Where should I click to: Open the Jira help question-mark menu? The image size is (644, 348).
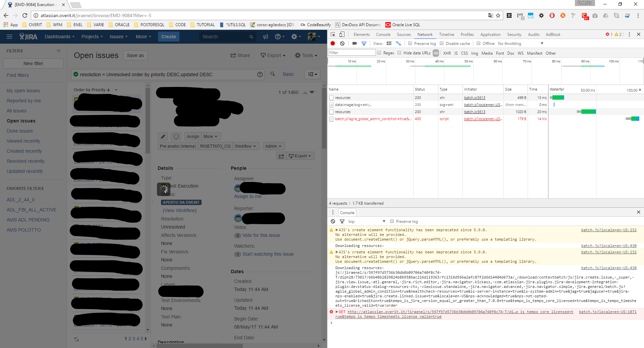pyautogui.click(x=279, y=37)
